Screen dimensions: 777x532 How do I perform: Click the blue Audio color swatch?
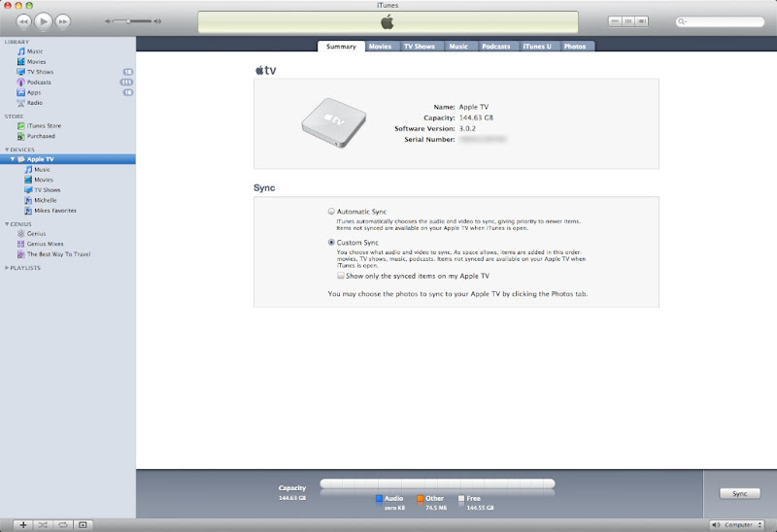point(379,498)
